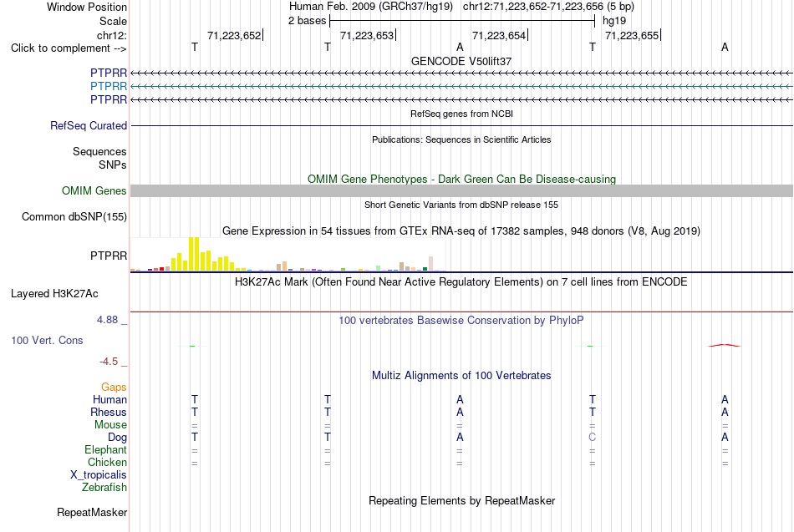Click the '2 bases' scale bar label

click(308, 21)
